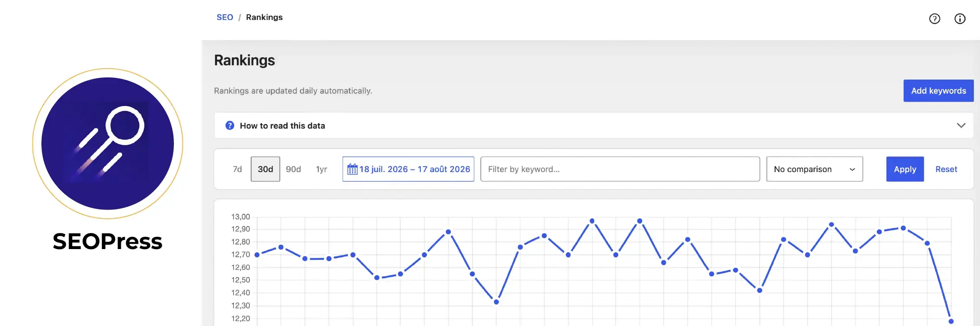Select the 30d time range
Viewport: 980px width, 326px height.
[265, 169]
